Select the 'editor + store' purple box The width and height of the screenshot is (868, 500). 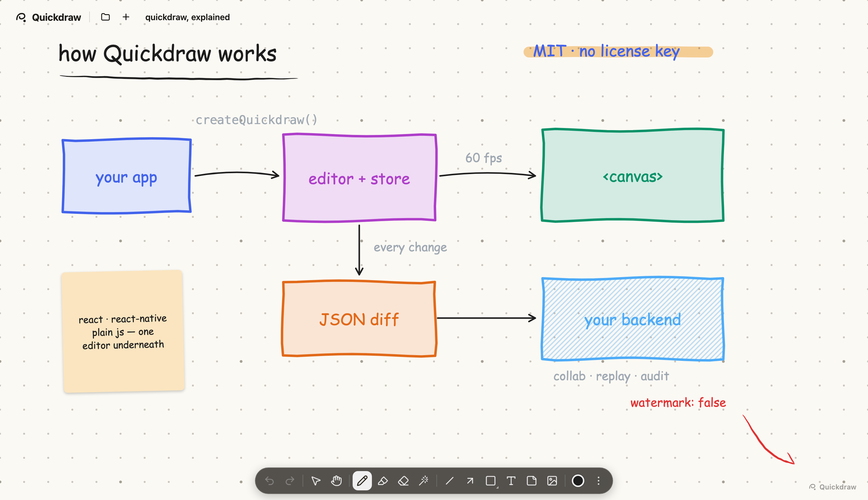360,177
